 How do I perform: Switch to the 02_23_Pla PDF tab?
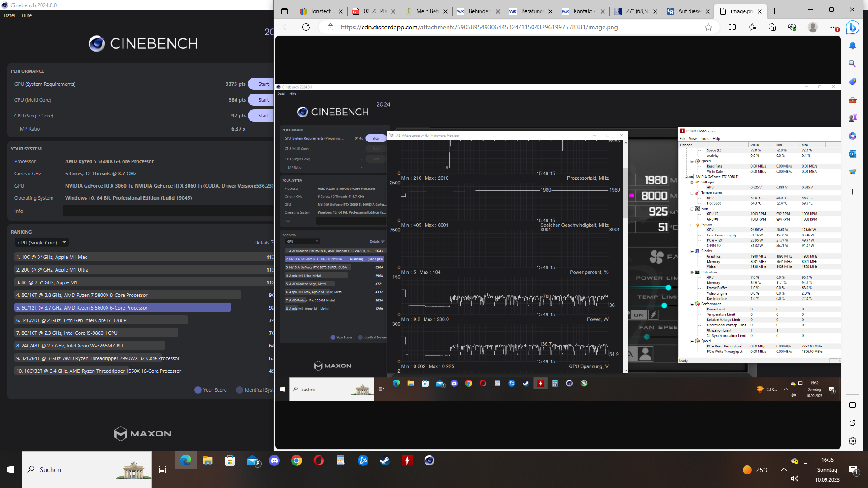pos(374,11)
